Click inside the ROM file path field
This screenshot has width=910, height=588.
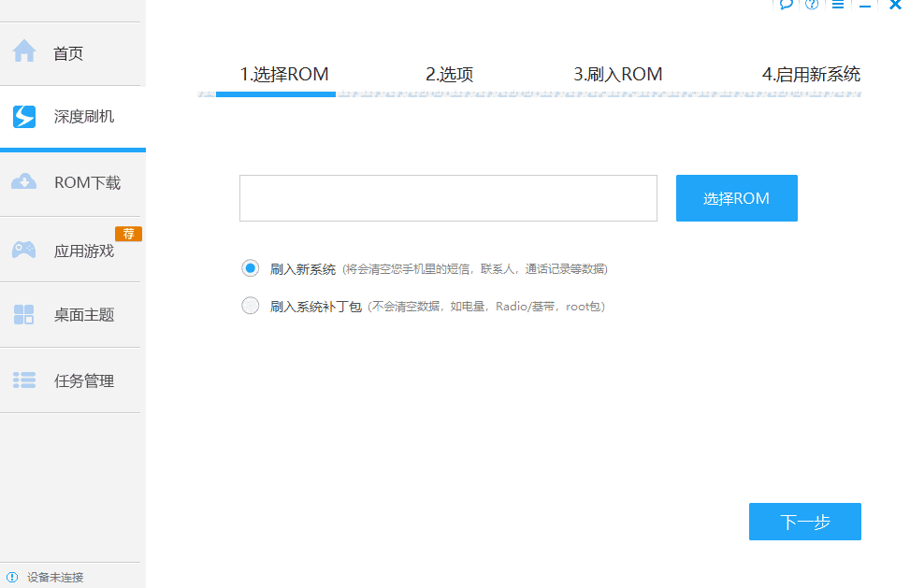pos(447,198)
